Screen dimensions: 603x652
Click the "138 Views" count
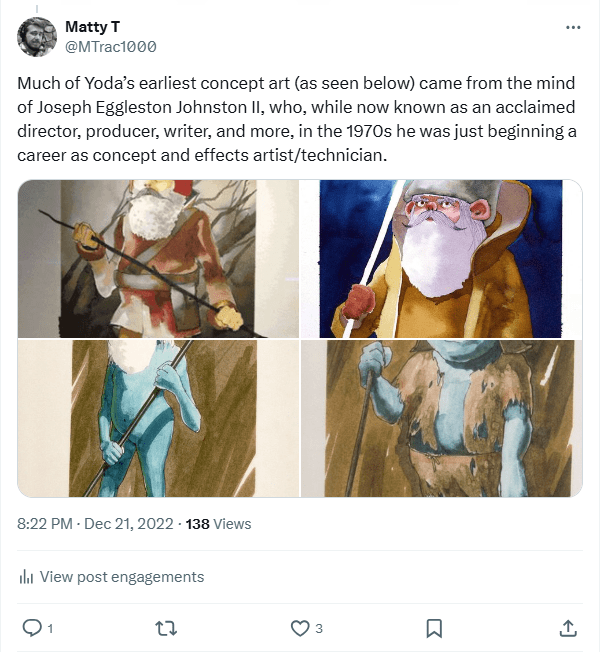pos(218,523)
